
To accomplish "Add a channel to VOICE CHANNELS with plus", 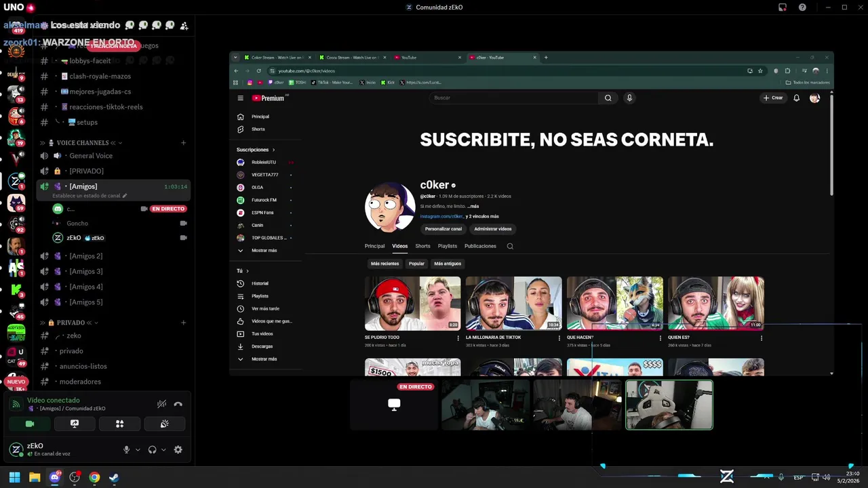I will tap(183, 143).
